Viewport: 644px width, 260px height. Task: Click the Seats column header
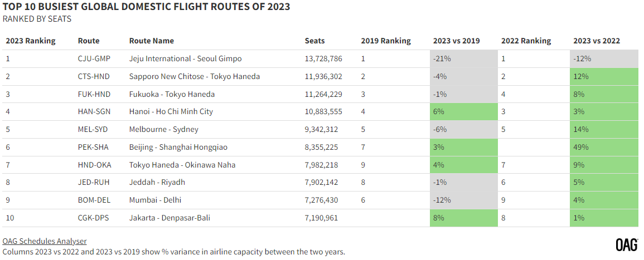coord(314,41)
